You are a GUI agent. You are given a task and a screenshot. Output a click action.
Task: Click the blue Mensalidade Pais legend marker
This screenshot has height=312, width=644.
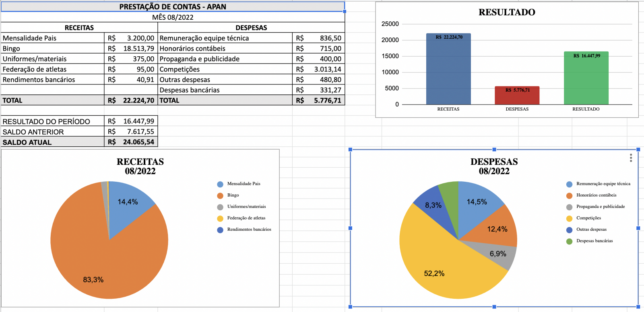(x=220, y=184)
